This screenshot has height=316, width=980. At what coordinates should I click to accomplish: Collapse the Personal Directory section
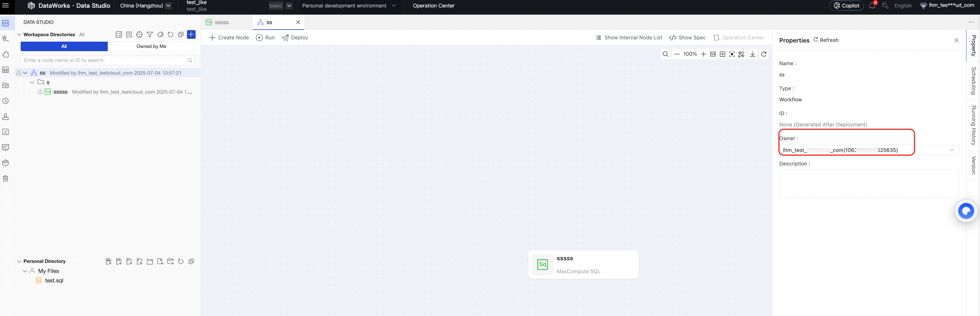click(x=19, y=261)
